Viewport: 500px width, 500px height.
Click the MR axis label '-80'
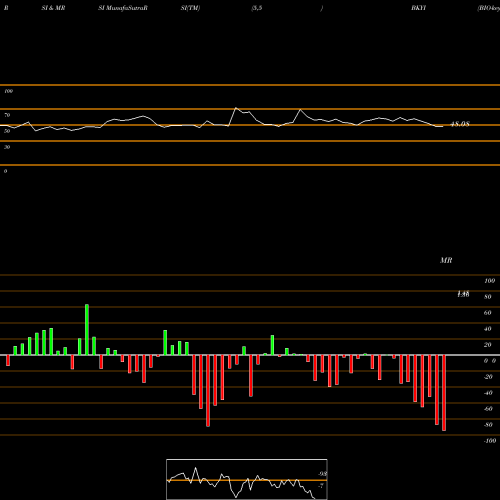[488, 425]
